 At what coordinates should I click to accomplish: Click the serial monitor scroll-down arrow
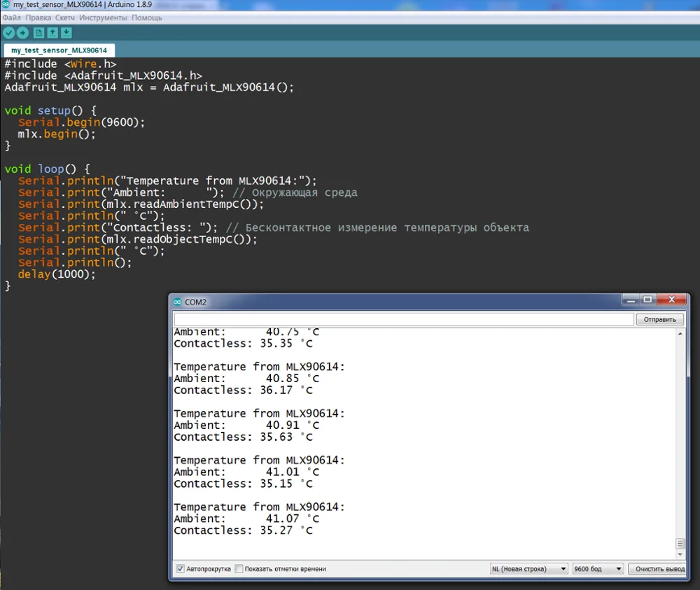(680, 554)
